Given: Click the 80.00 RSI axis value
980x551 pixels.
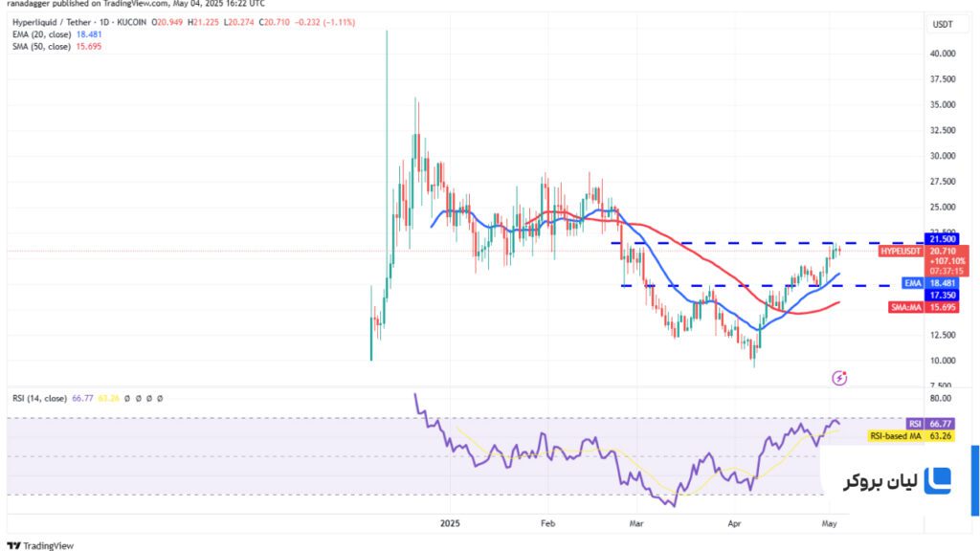Looking at the screenshot, I should point(941,399).
